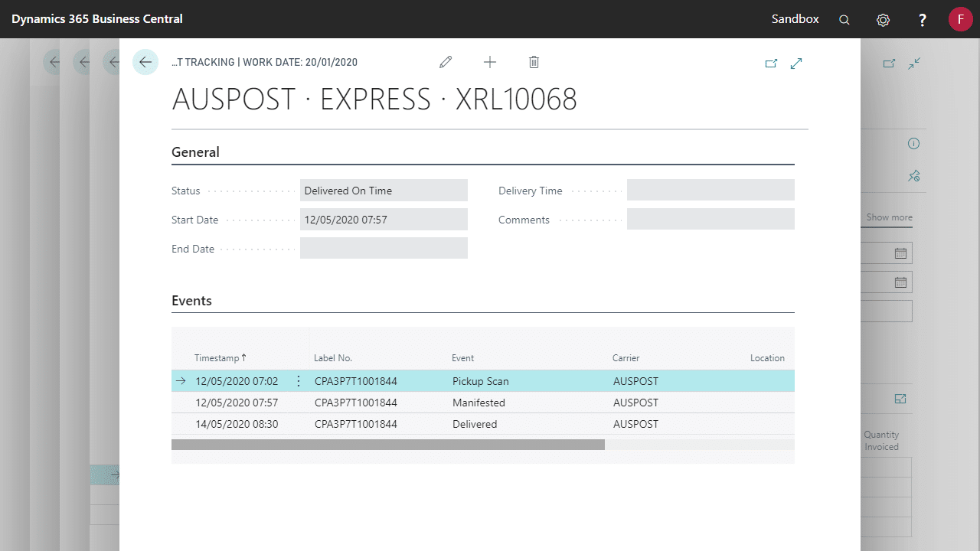Image resolution: width=980 pixels, height=551 pixels.
Task: Click the trash delete icon
Action: coord(534,62)
